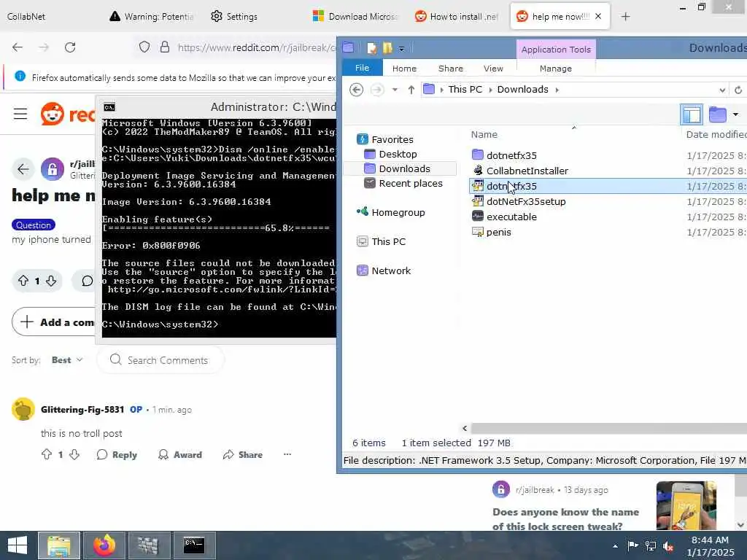The height and width of the screenshot is (560, 747).
Task: Click Add a comment button
Action: (x=53, y=322)
